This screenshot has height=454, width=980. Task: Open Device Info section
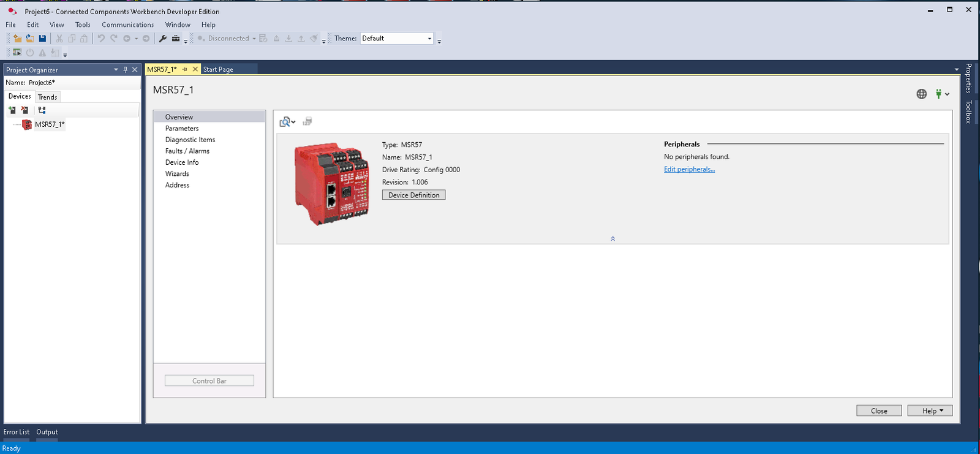click(182, 162)
